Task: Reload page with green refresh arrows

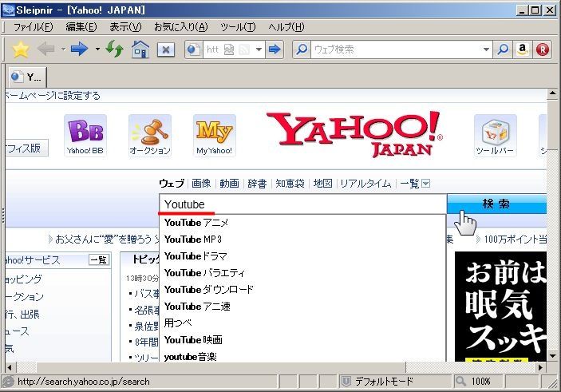Action: [114, 49]
